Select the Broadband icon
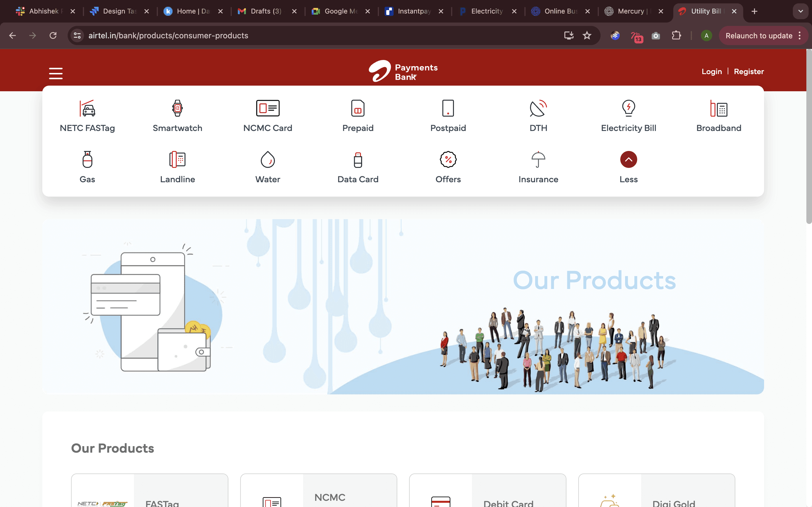The image size is (812, 507). (718, 108)
